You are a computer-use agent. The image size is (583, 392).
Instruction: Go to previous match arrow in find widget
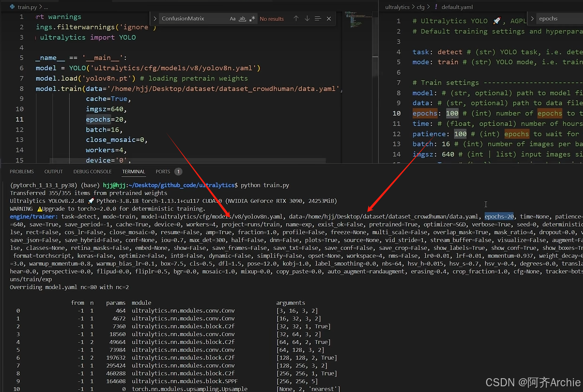click(296, 19)
